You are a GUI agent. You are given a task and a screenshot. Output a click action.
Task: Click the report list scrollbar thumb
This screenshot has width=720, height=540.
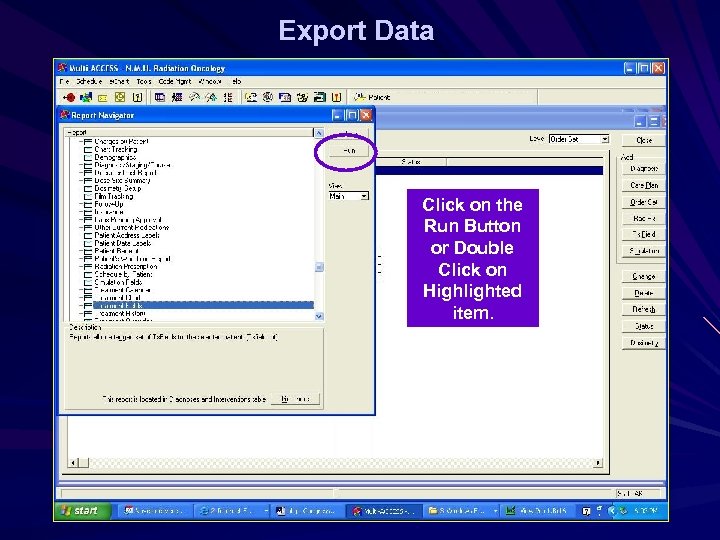[319, 267]
